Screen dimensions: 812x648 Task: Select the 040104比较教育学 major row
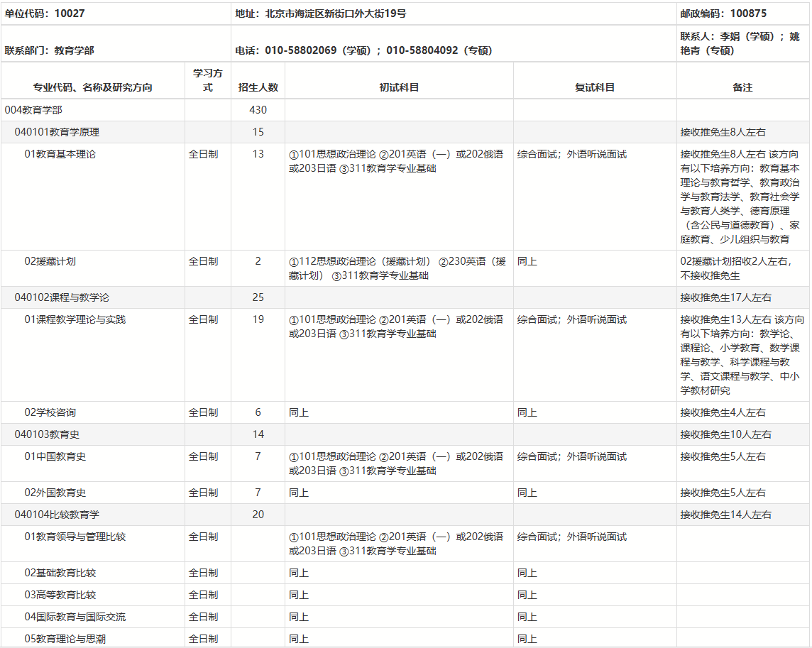tap(57, 515)
